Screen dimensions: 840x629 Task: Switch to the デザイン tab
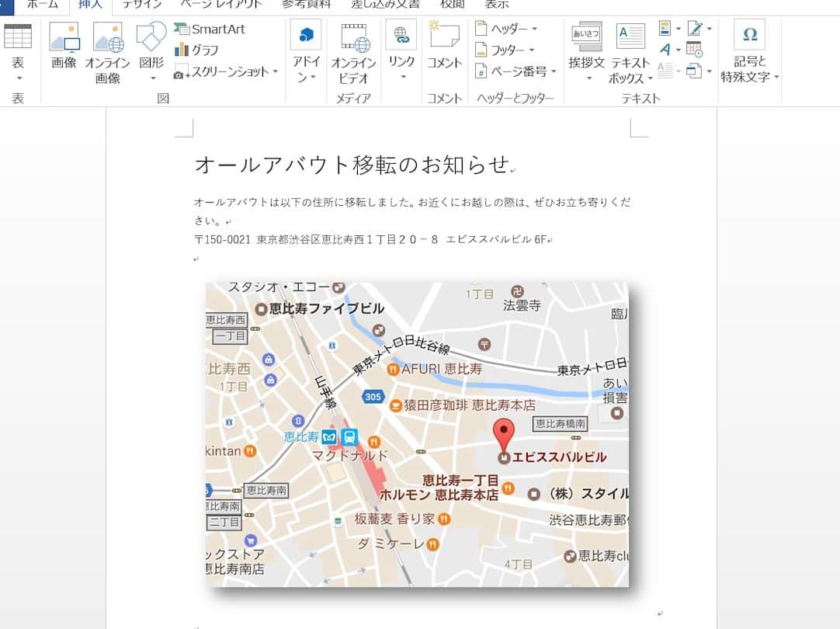coord(141,5)
